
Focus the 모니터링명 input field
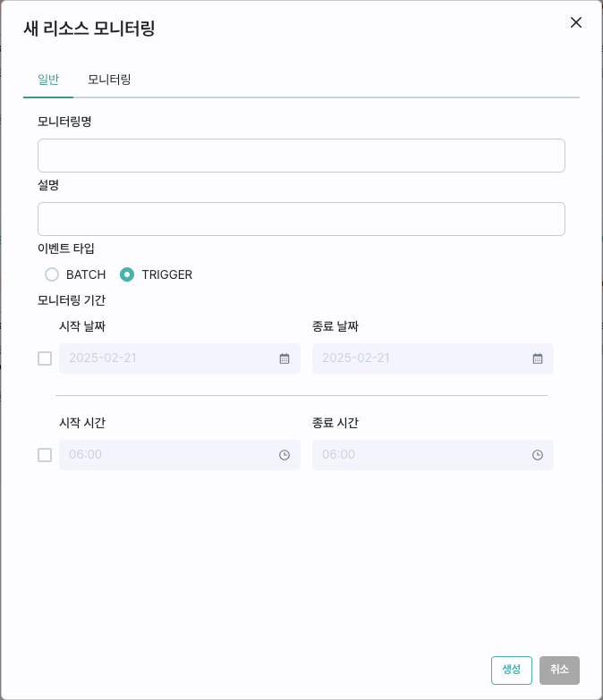coord(301,156)
